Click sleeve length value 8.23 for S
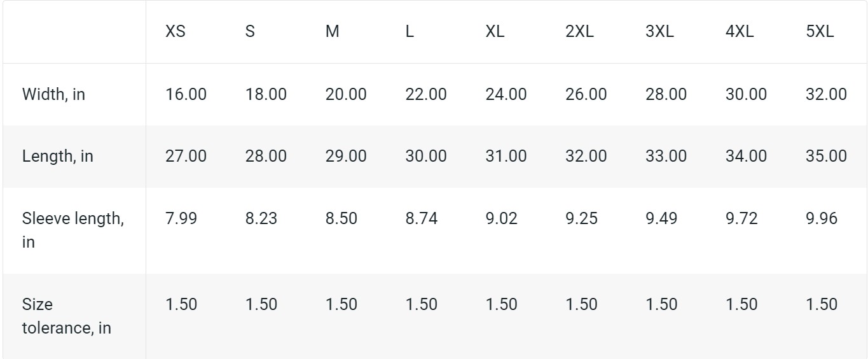The width and height of the screenshot is (868, 359). 261,218
